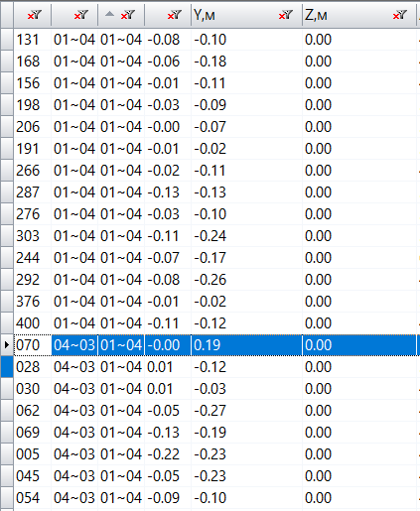The image size is (420, 511).
Task: Open filter icon beside the sort arrow
Action: (x=128, y=15)
